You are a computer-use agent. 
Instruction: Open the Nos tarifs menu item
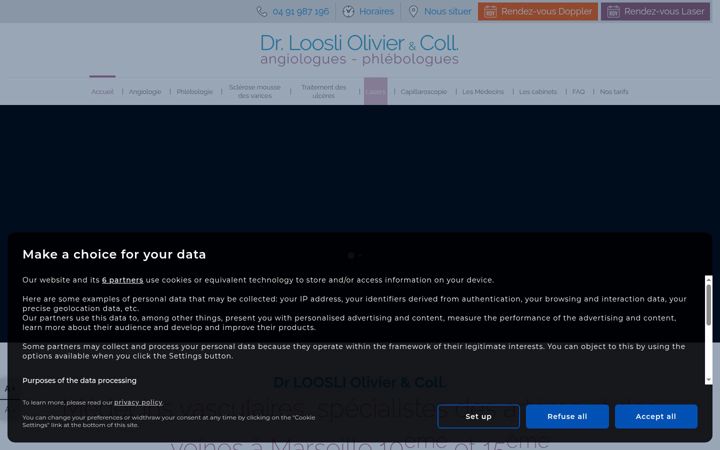614,91
